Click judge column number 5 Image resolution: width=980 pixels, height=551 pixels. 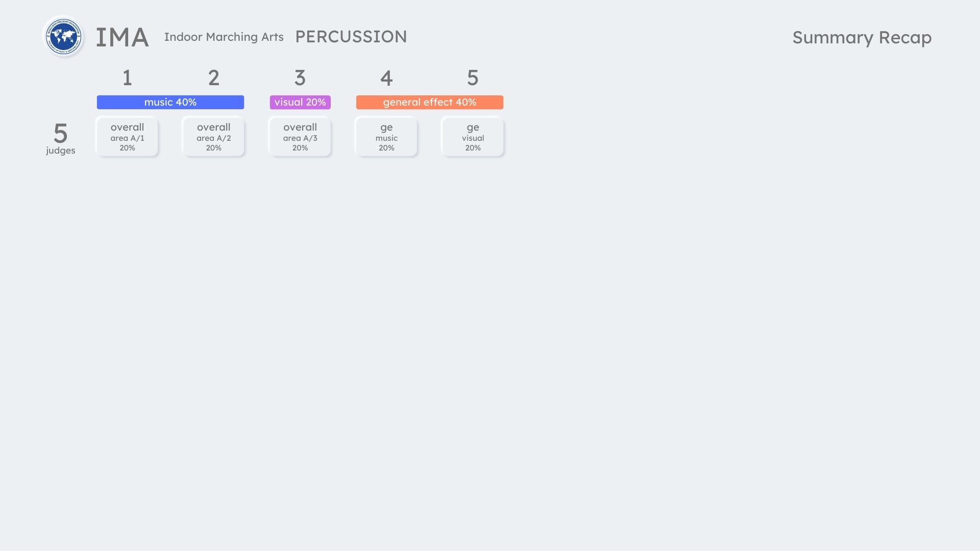pos(473,78)
